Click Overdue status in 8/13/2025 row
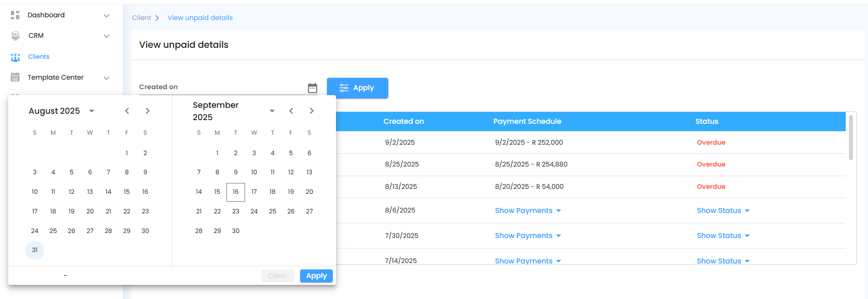Screen dimensions: 868x299 711,187
